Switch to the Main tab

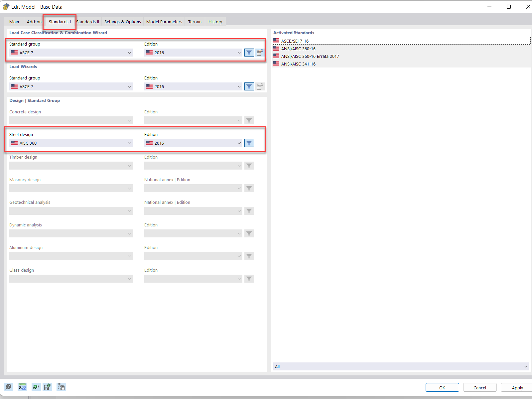click(14, 22)
